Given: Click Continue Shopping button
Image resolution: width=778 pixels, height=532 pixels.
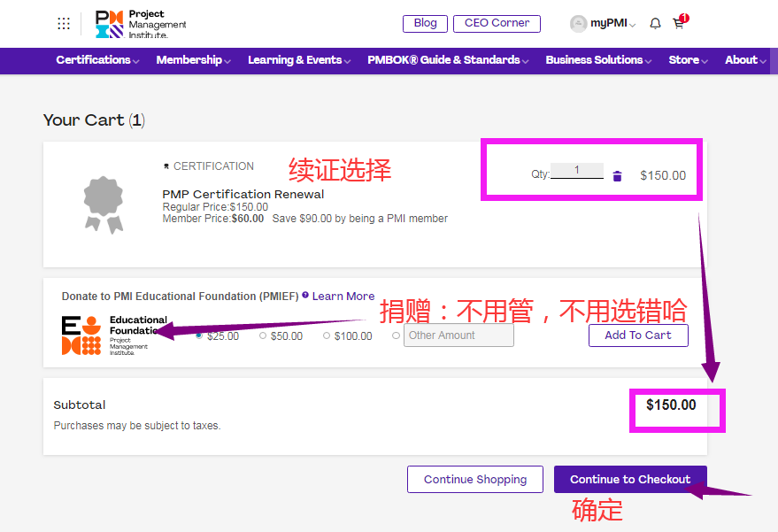Looking at the screenshot, I should click(475, 480).
